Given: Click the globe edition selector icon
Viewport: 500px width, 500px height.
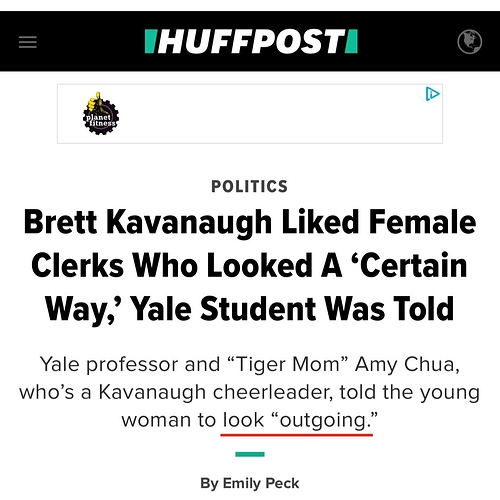Looking at the screenshot, I should point(469,42).
